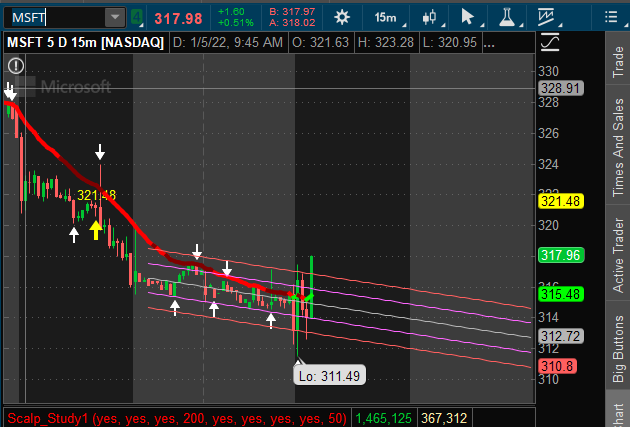Click the MSFT 5 D 15m [NASDAQ] chart title
Image resolution: width=630 pixels, height=427 pixels.
pyautogui.click(x=86, y=42)
